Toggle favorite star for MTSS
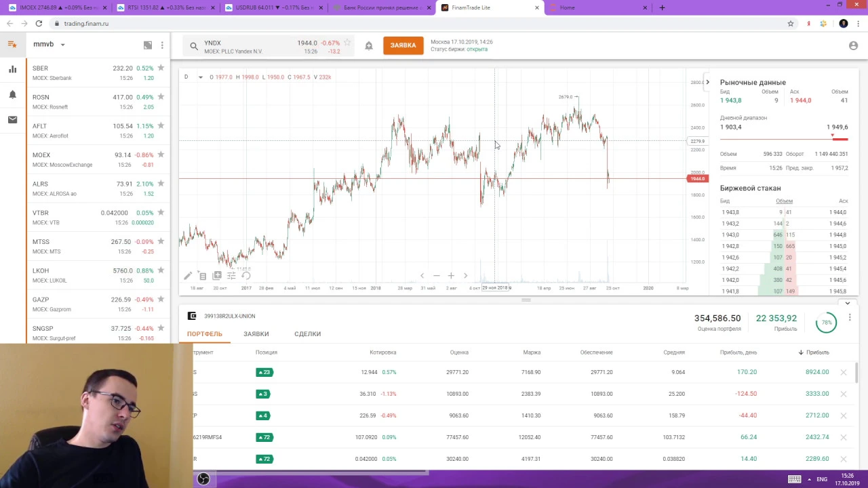The width and height of the screenshot is (868, 488). 161,241
